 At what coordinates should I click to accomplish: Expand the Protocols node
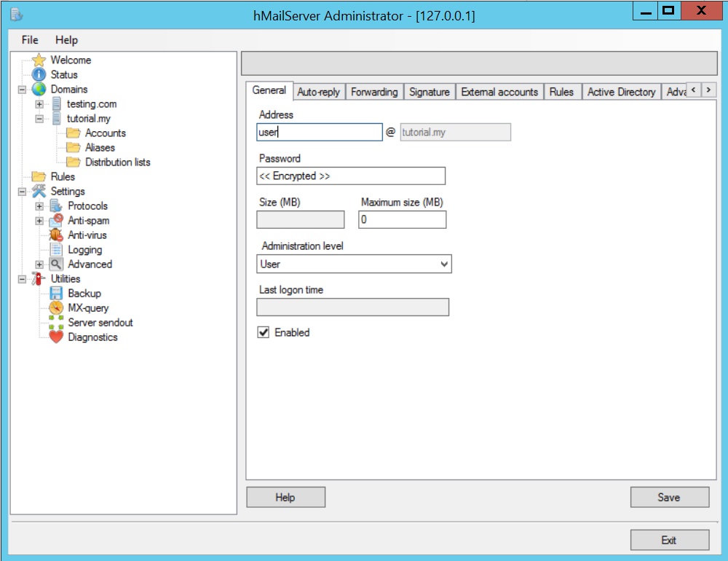39,206
